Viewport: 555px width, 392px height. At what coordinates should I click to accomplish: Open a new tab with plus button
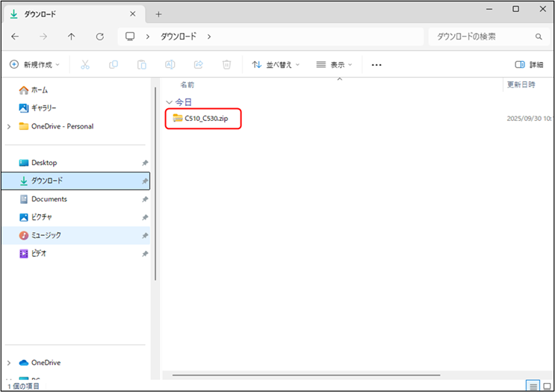click(x=158, y=14)
